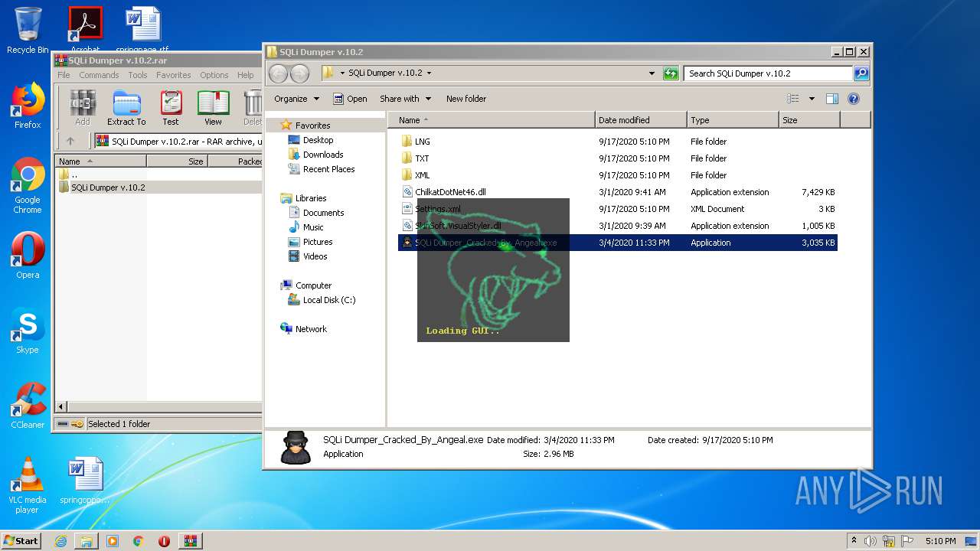Expand address bar history dropdown
Viewport: 980px width, 551px height.
(652, 73)
